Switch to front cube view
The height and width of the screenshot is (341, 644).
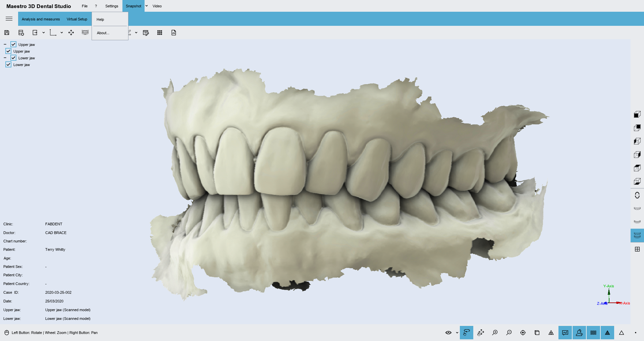[x=637, y=115]
